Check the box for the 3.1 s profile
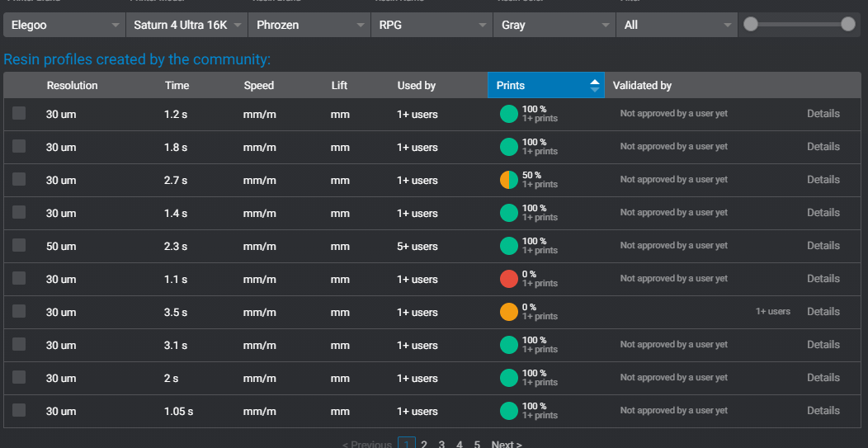868x448 pixels. pyautogui.click(x=19, y=344)
